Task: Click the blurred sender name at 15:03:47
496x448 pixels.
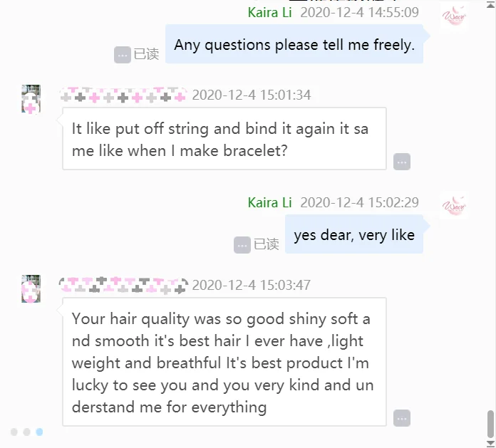Action: coord(123,285)
